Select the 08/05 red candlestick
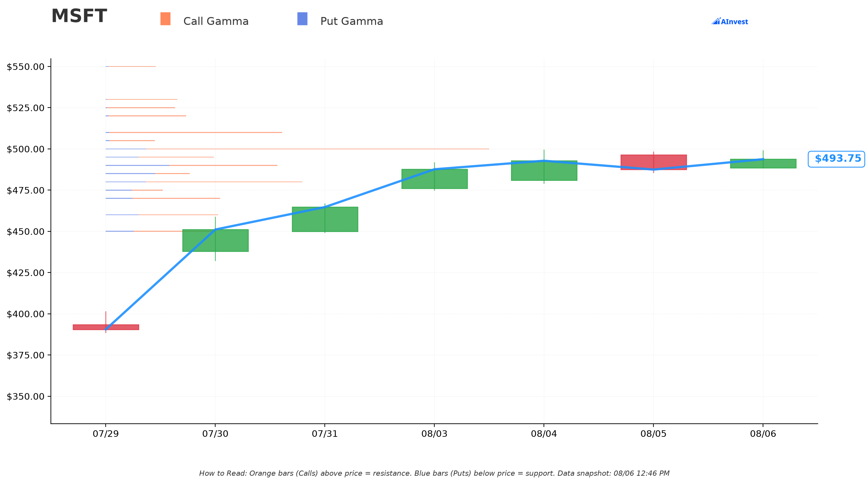Image resolution: width=868 pixels, height=484 pixels. point(653,162)
